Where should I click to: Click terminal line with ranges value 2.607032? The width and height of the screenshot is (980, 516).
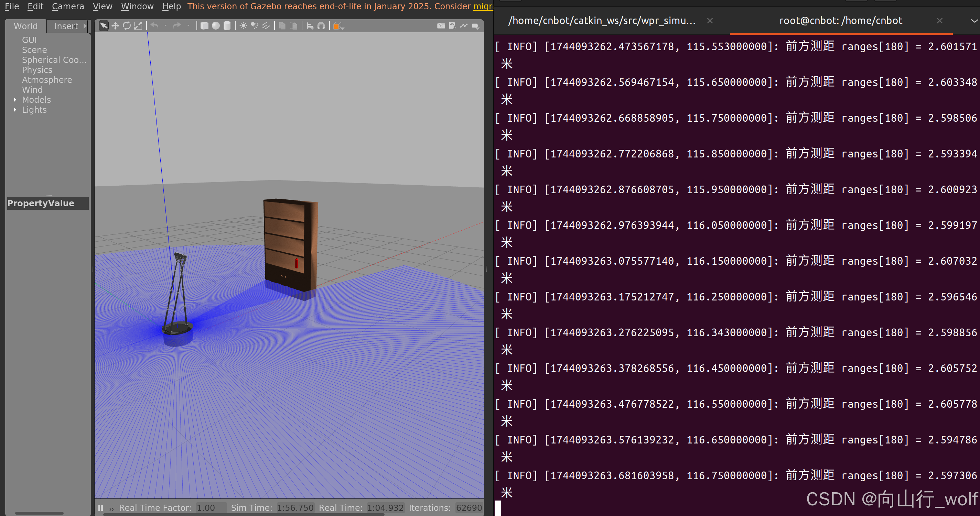coord(736,270)
